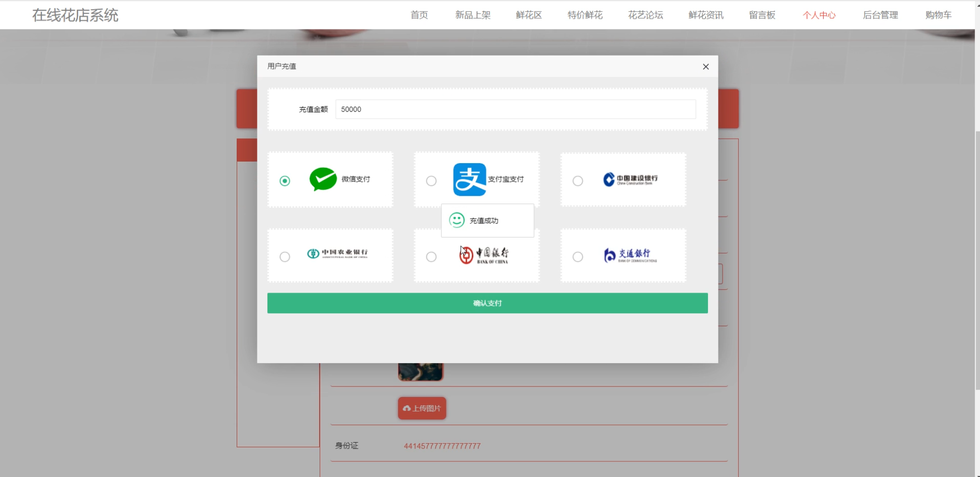Screen dimensions: 980x477
Task: Open the 留言板 menu item
Action: [762, 15]
